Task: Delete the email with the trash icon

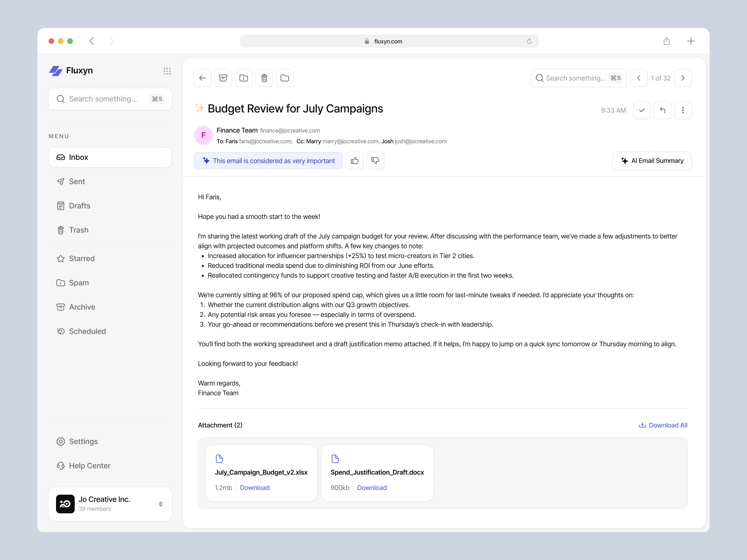Action: tap(264, 78)
